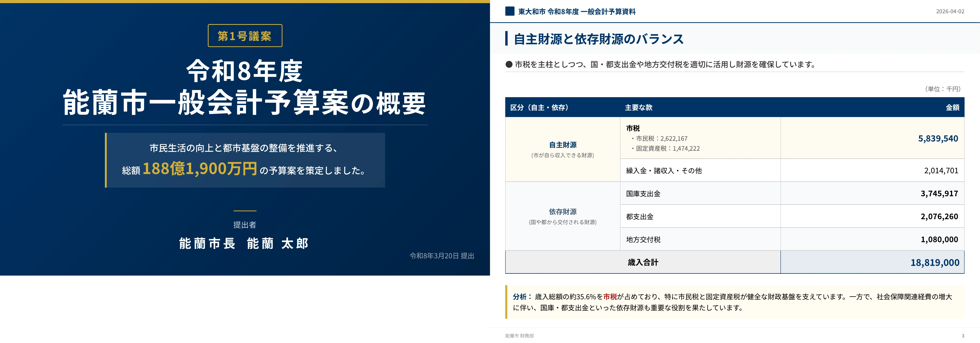Click the 能蘭市一般会計予算案の概要 headline
The height and width of the screenshot is (343, 980).
click(x=245, y=103)
